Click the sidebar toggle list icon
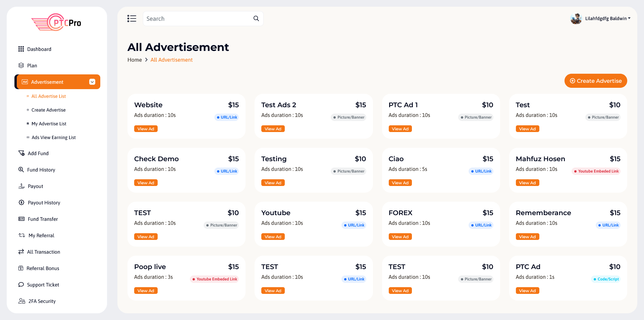This screenshot has height=320, width=644. click(132, 19)
